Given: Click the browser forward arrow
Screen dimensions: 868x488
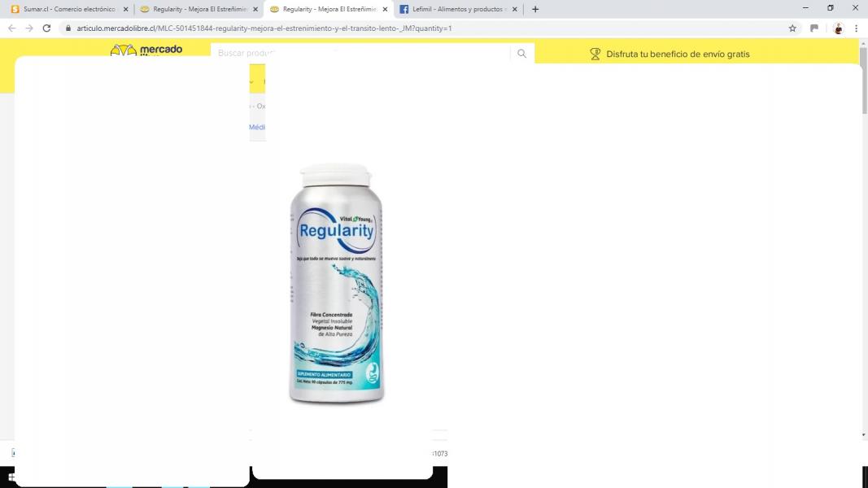Looking at the screenshot, I should pyautogui.click(x=29, y=28).
